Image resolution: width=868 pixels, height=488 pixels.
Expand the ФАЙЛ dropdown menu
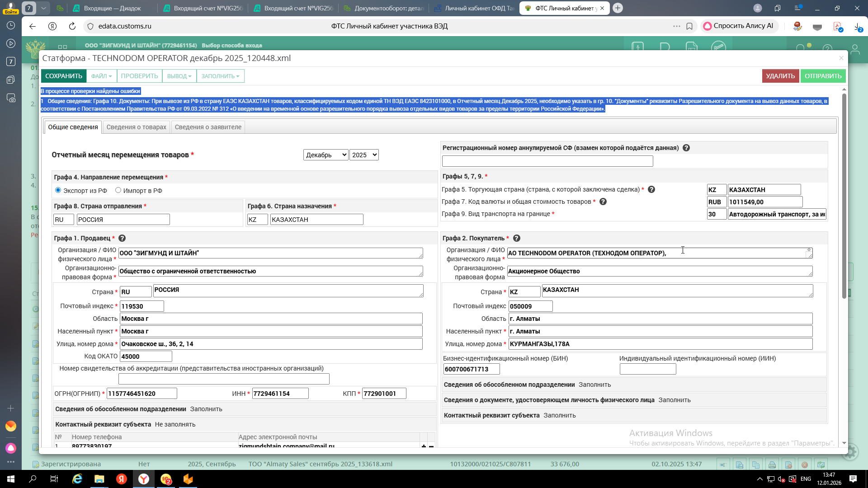tap(101, 76)
